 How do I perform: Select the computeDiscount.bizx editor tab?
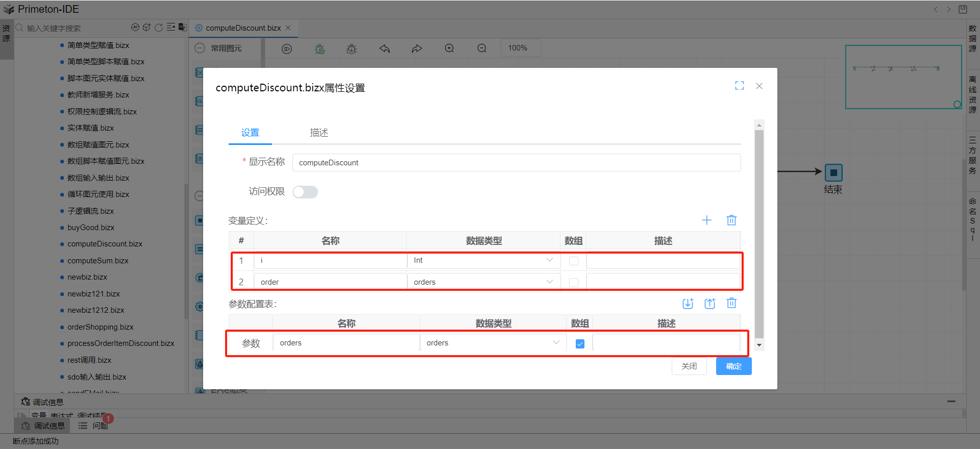pyautogui.click(x=243, y=28)
